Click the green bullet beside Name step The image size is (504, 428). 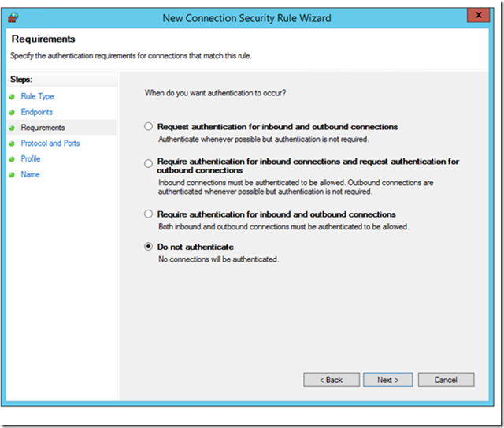click(x=12, y=175)
